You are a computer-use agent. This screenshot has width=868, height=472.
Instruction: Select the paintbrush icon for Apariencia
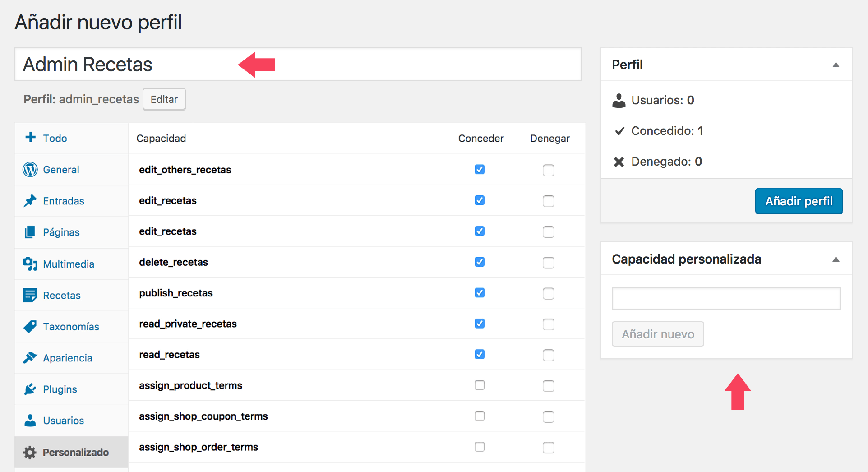click(30, 358)
